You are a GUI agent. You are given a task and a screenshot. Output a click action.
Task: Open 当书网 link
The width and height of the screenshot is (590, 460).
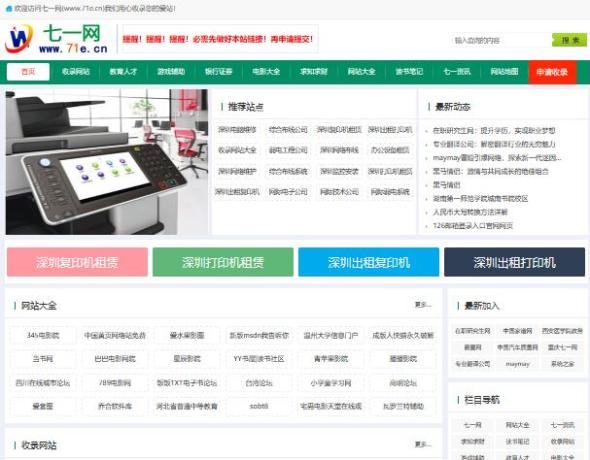43,359
